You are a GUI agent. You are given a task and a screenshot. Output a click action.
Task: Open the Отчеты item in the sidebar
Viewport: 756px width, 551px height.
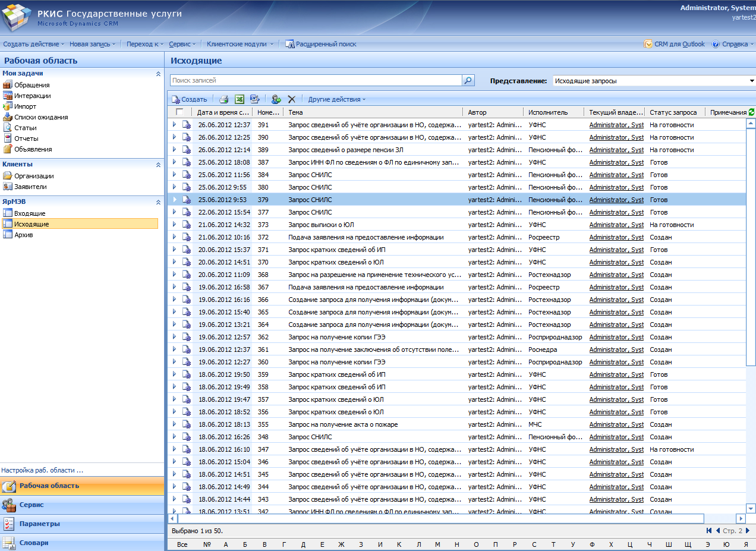26,138
